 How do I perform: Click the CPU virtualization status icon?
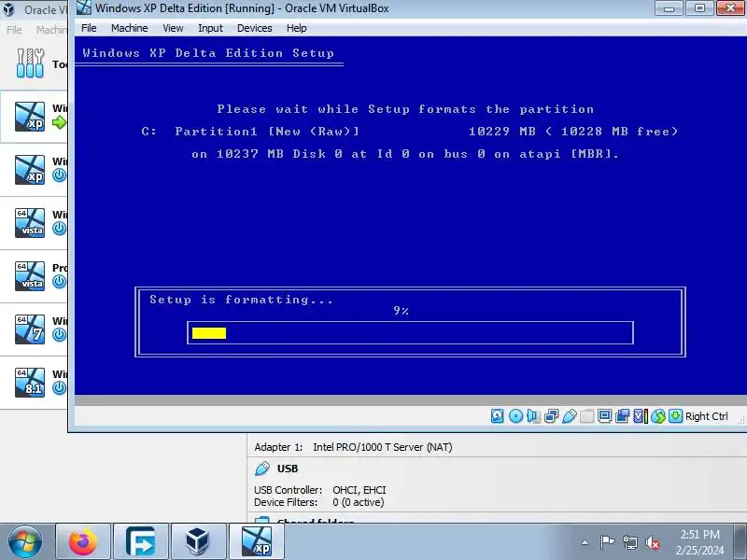(x=641, y=416)
